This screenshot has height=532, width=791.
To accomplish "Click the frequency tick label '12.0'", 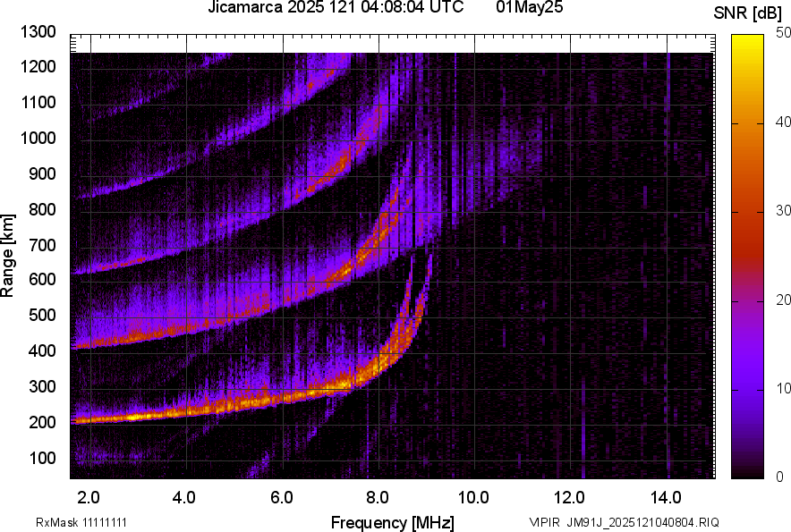I will [569, 498].
